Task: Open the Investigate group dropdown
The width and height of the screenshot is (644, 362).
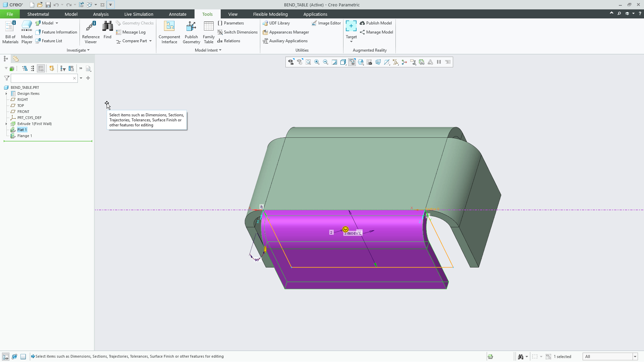Action: (78, 50)
